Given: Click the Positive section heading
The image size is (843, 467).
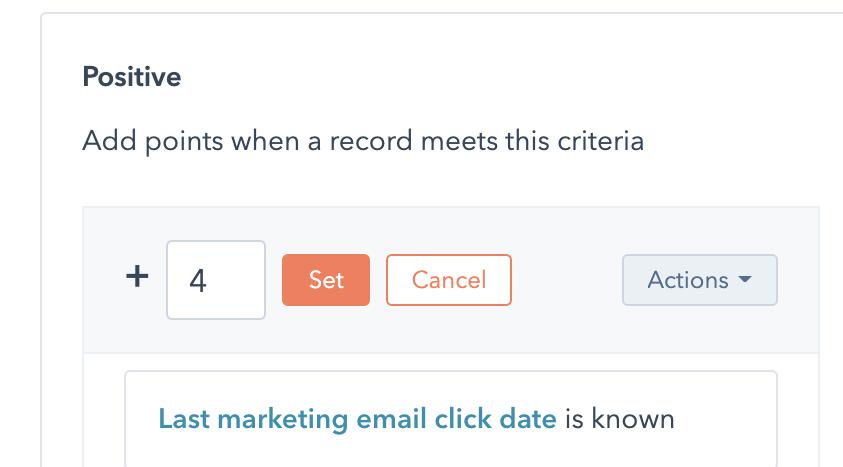Looking at the screenshot, I should [131, 77].
